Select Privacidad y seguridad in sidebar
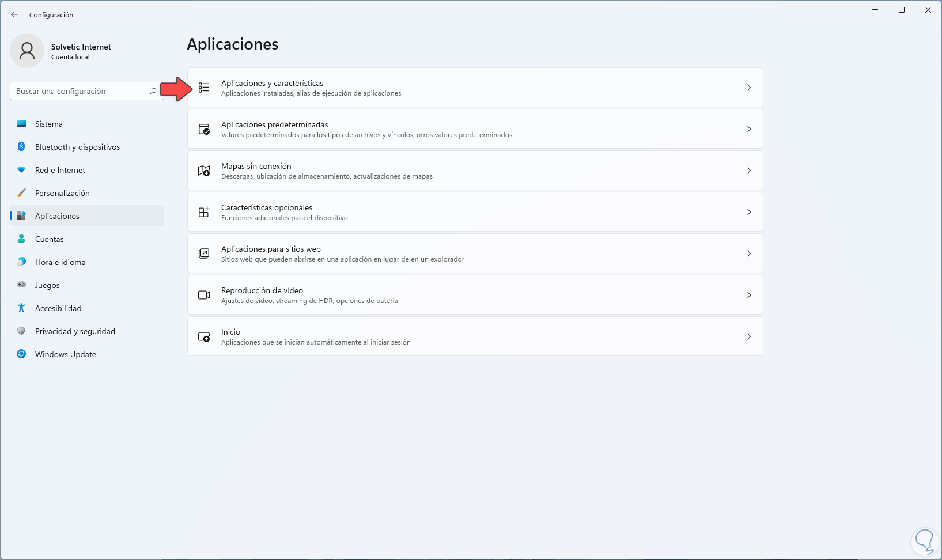 [x=75, y=331]
